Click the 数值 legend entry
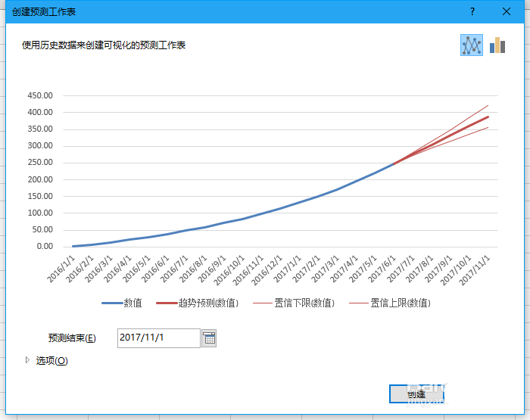Viewport: 530px width, 420px height. click(x=122, y=303)
